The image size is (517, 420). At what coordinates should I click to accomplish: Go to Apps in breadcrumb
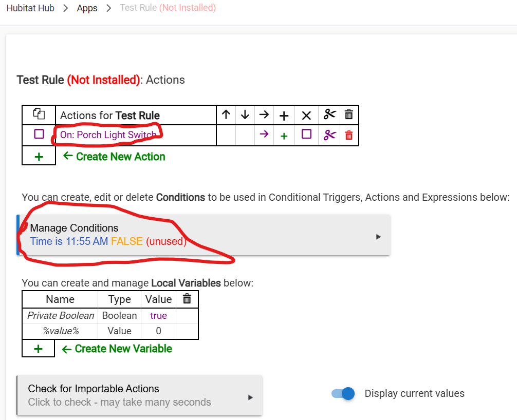(x=87, y=8)
